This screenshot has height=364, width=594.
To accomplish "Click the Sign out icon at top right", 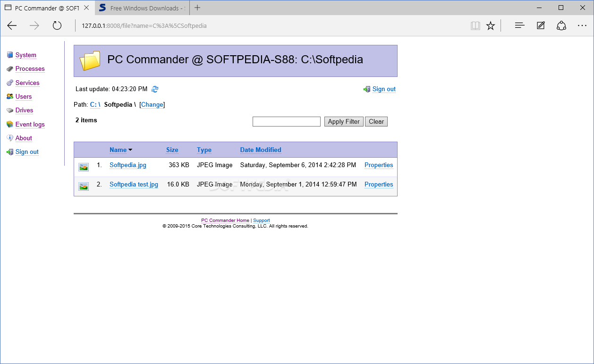I will 367,89.
